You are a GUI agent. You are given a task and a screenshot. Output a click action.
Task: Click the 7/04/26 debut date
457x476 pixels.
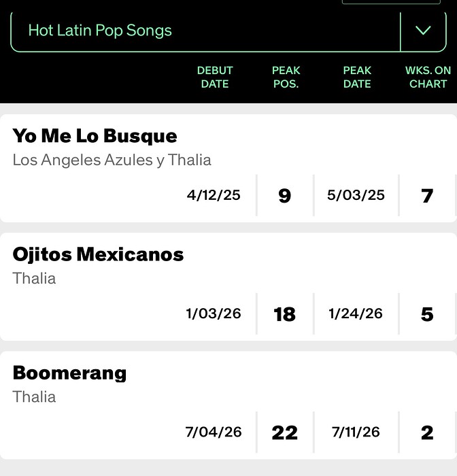pyautogui.click(x=214, y=432)
